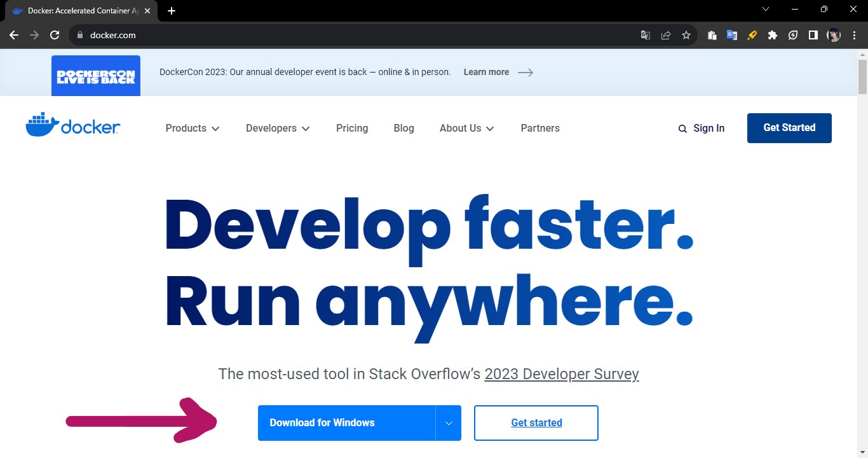Click Download for Windows

coord(346,423)
